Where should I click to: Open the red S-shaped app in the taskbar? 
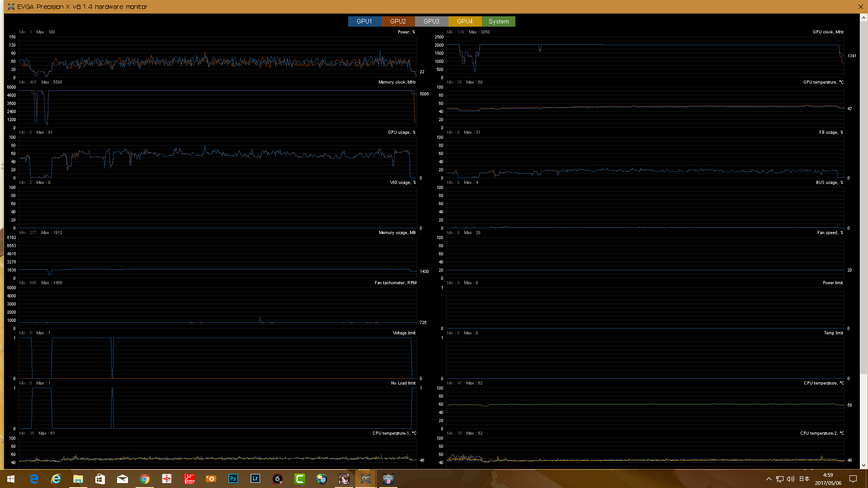pyautogui.click(x=166, y=479)
